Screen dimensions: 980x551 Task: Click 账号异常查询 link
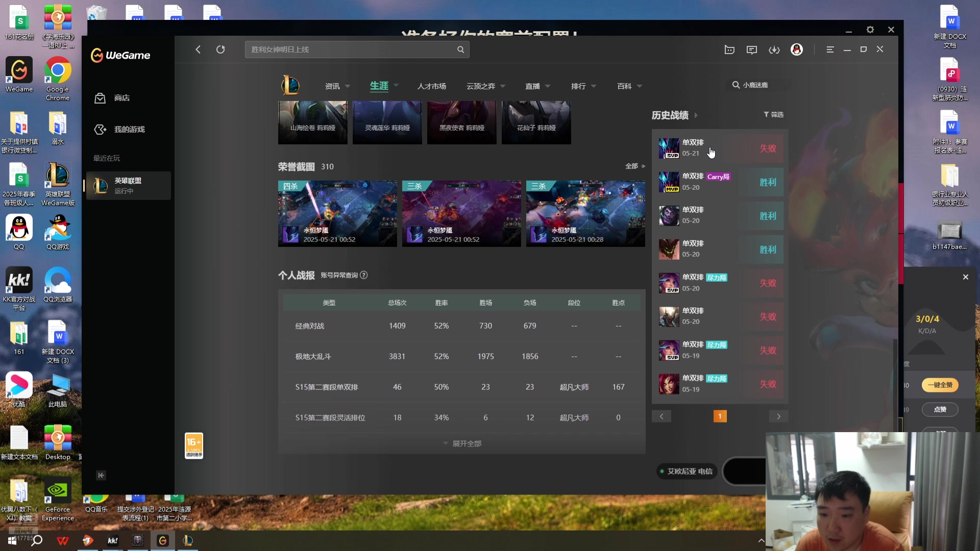[x=339, y=275]
